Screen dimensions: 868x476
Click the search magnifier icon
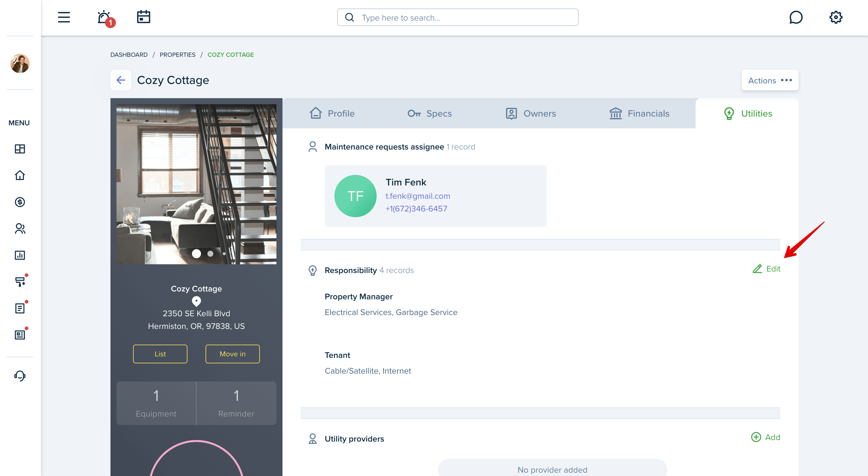[349, 17]
